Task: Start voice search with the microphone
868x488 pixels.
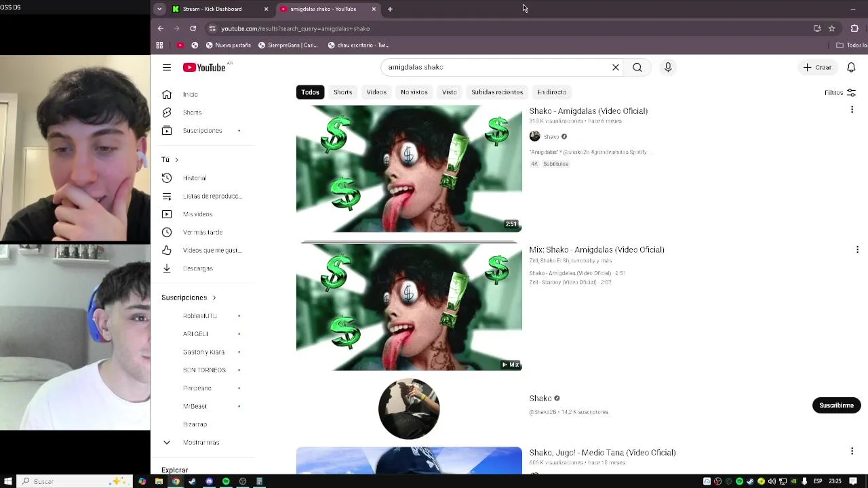Action: point(668,67)
